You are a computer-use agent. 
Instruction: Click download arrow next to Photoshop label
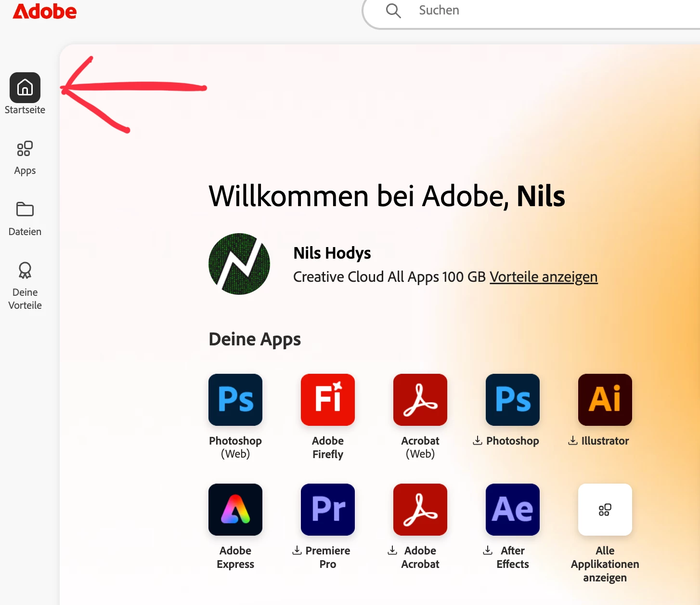(x=478, y=440)
